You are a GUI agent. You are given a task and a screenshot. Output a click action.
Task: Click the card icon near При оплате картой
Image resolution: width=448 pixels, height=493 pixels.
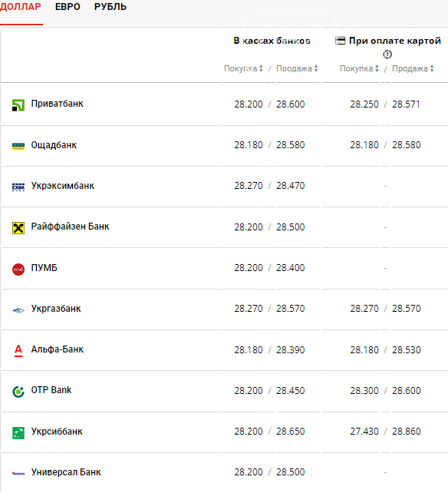[340, 41]
